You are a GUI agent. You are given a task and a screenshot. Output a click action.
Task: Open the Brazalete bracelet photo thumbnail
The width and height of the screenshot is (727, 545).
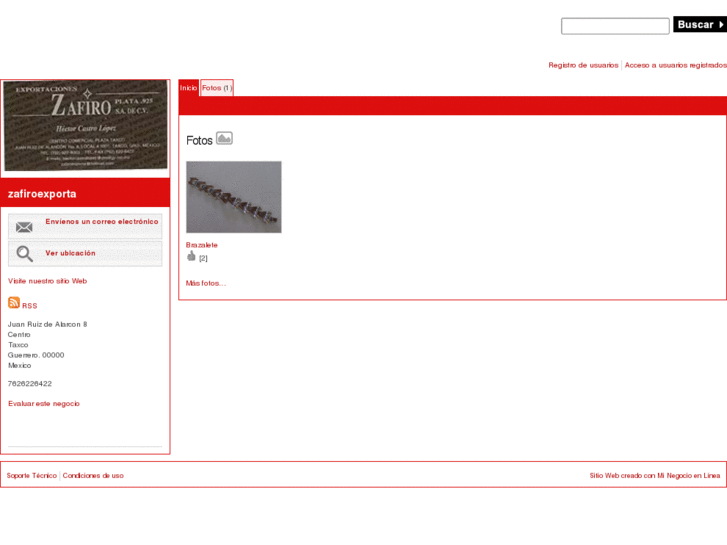click(x=234, y=197)
